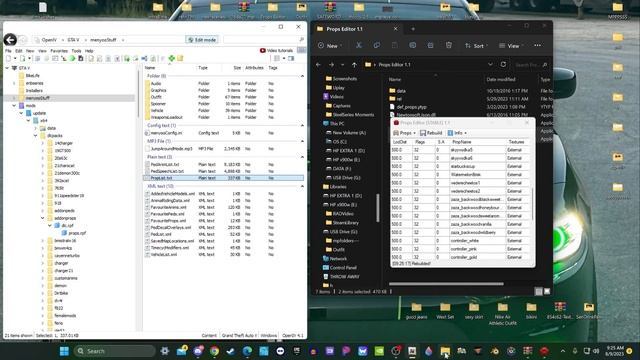Collapse the mods tree node
Viewport: 640px width, 360px height.
coord(14,106)
